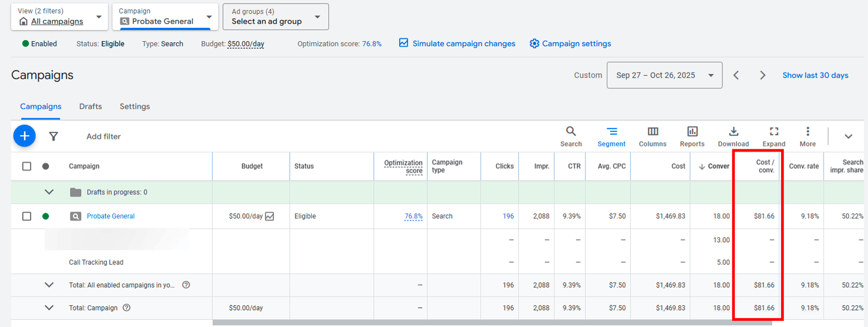Click help icon next to Total: All enabled campaigns

tap(186, 285)
